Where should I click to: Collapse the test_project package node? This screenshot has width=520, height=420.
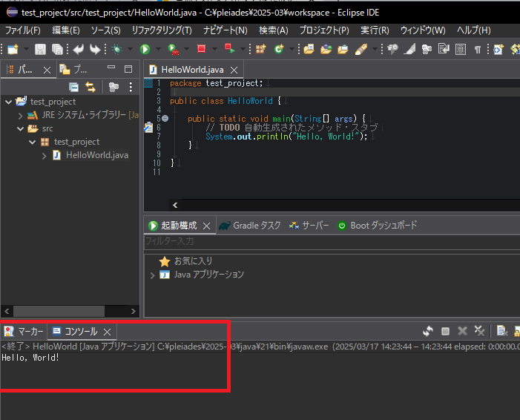point(32,142)
